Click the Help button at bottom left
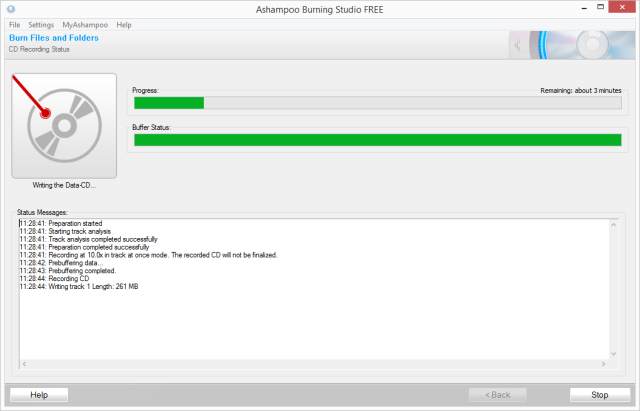This screenshot has height=411, width=640. coord(39,395)
